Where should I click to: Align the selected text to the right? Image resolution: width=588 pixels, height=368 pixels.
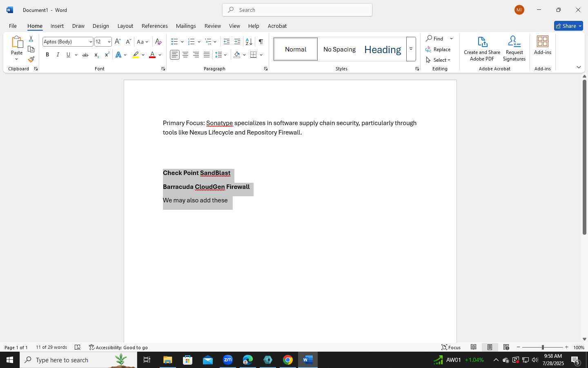tap(196, 55)
